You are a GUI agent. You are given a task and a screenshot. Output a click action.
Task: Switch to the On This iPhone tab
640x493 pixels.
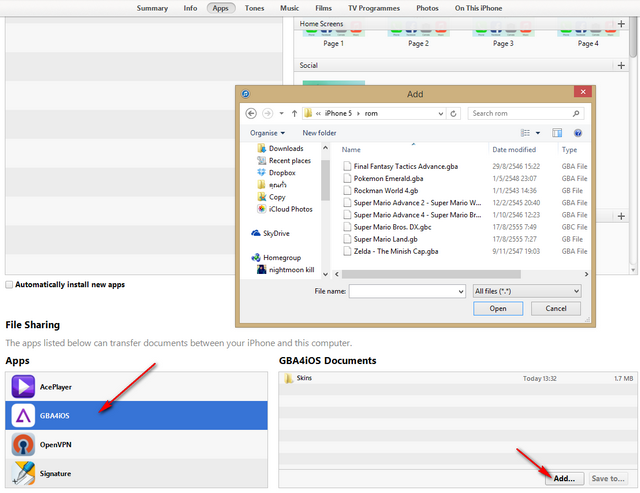(478, 8)
